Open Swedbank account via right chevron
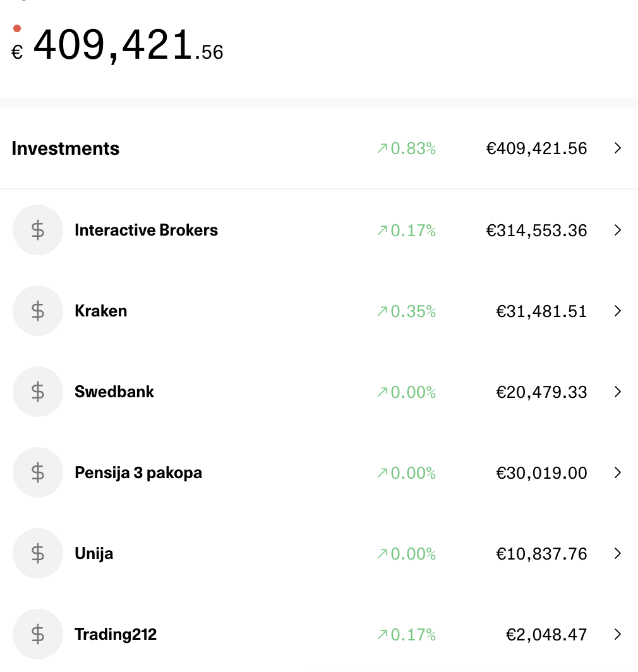The image size is (638, 672). tap(617, 392)
